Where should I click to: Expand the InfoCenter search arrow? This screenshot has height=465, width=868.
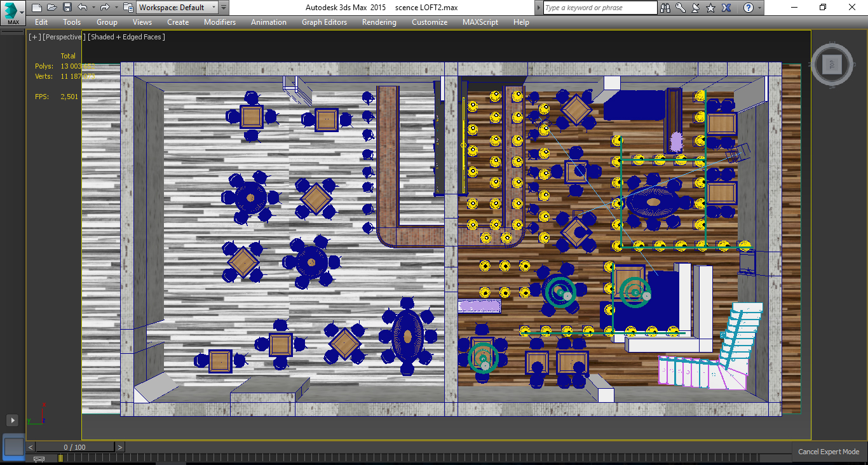click(539, 8)
